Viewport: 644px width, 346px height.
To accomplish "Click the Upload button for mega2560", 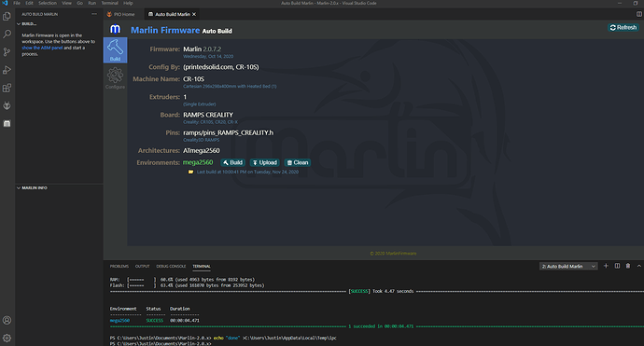I will pyautogui.click(x=264, y=162).
